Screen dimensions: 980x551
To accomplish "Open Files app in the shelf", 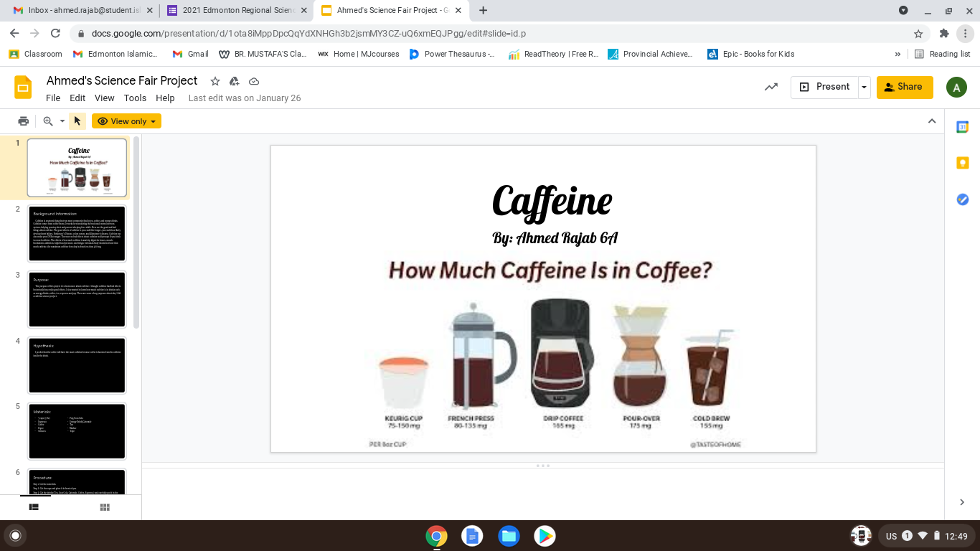I will coord(509,536).
